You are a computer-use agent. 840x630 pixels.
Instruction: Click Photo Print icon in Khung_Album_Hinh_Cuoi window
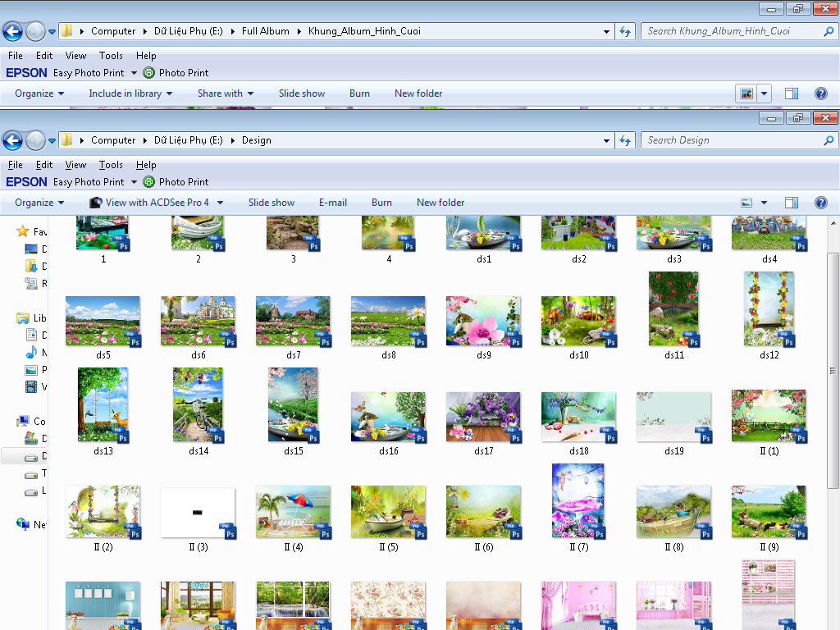(x=149, y=73)
